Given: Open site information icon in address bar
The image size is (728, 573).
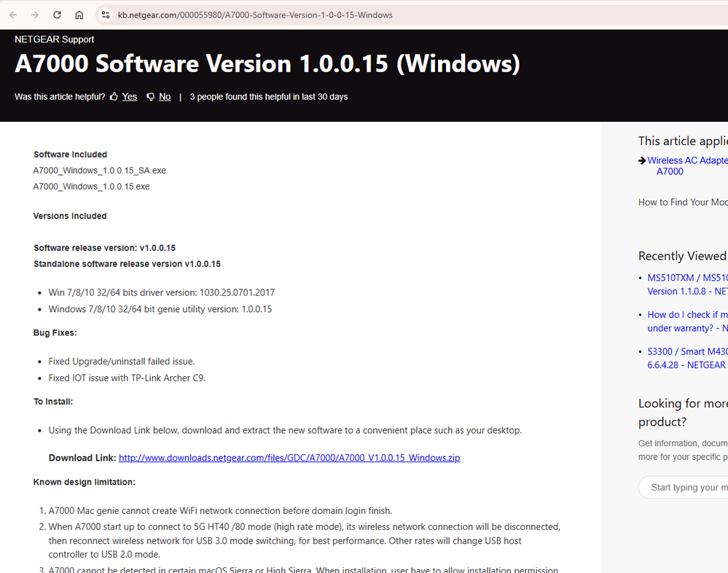Looking at the screenshot, I should pos(105,15).
